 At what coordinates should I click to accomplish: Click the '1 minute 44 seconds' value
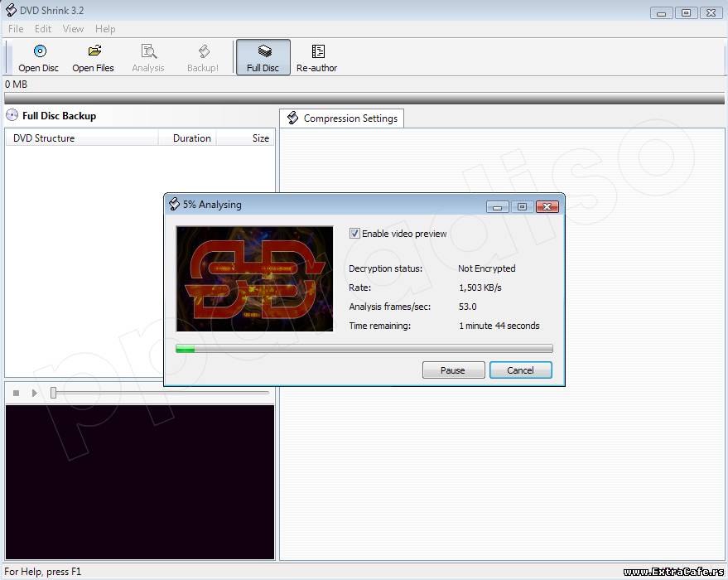499,326
